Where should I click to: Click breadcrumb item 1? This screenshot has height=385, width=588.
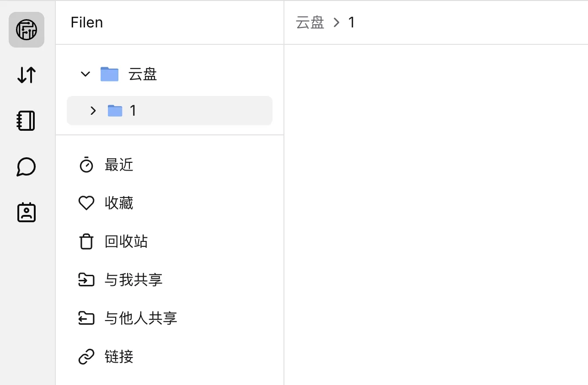click(351, 22)
